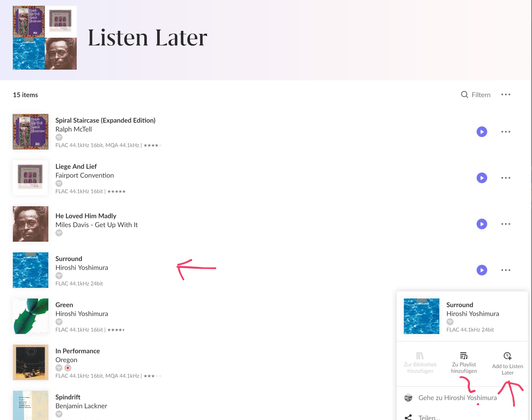Screen dimensions: 532x420
Task: Open Green album cover thumbnail
Action: point(30,316)
